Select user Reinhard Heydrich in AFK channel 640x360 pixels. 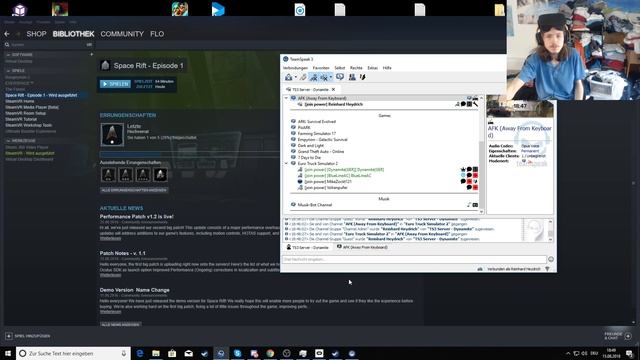click(333, 104)
